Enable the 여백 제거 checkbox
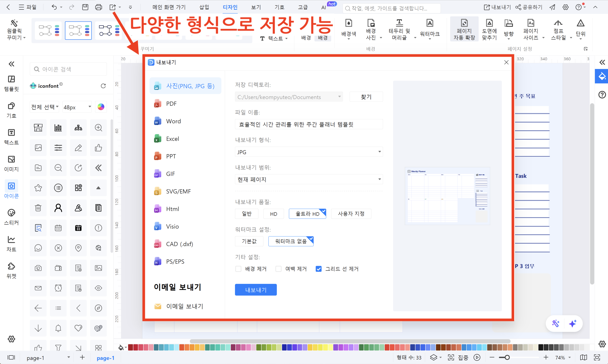Viewport: 608px width, 364px height. coord(278,269)
